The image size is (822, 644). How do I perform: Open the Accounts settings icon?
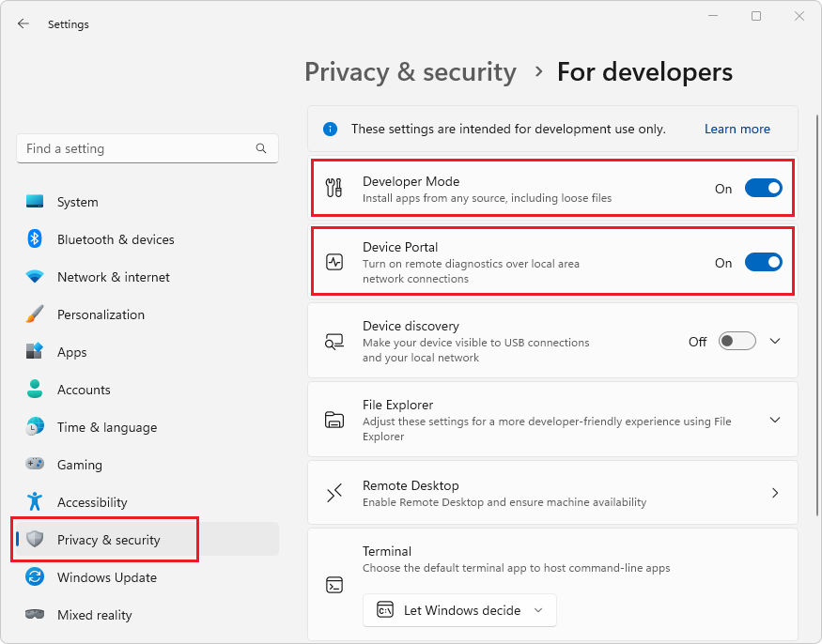click(x=36, y=390)
